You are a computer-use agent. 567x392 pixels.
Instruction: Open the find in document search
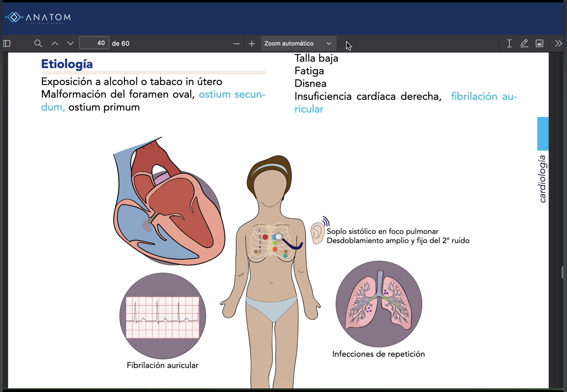[38, 43]
